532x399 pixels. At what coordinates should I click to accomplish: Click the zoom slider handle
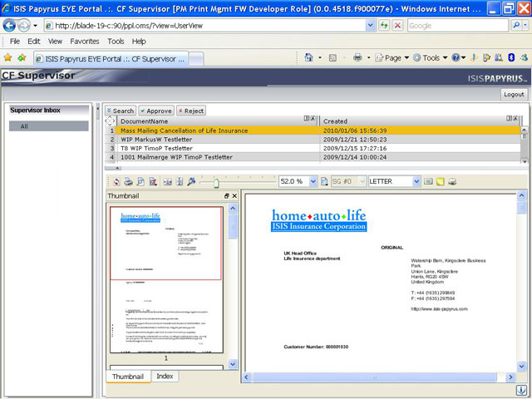click(x=216, y=181)
